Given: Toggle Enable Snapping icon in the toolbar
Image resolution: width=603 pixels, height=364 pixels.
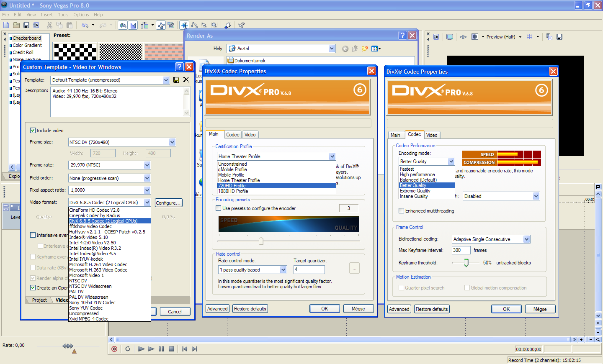Looking at the screenshot, I should [x=123, y=25].
